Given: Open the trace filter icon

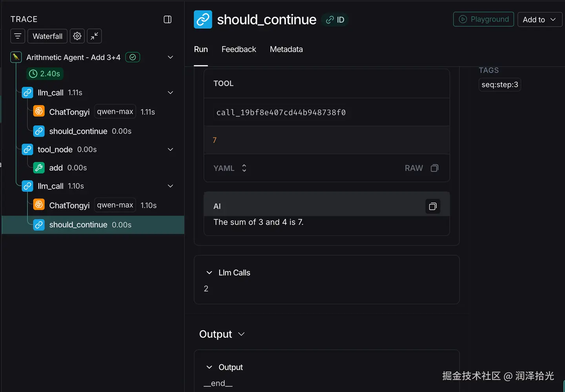Looking at the screenshot, I should (18, 36).
